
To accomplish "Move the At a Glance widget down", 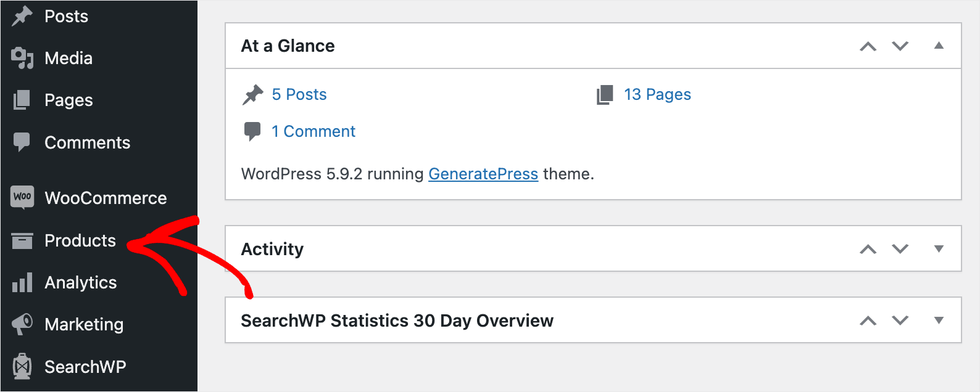I will click(x=900, y=46).
